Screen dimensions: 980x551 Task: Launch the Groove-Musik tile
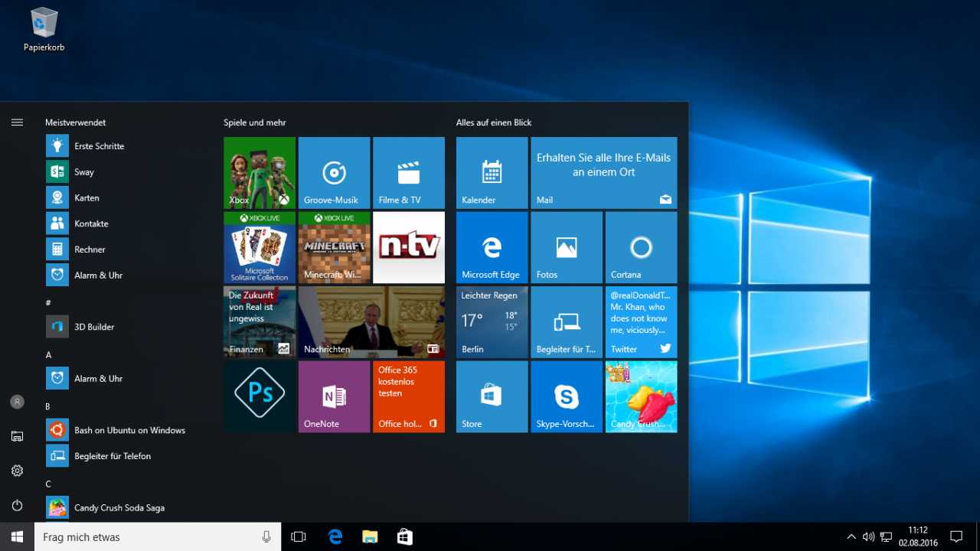click(x=334, y=173)
